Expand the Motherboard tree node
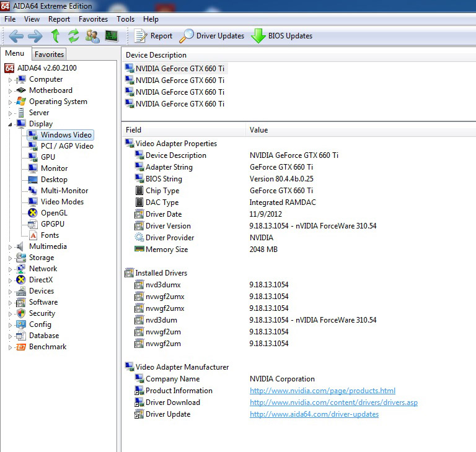 coord(10,91)
